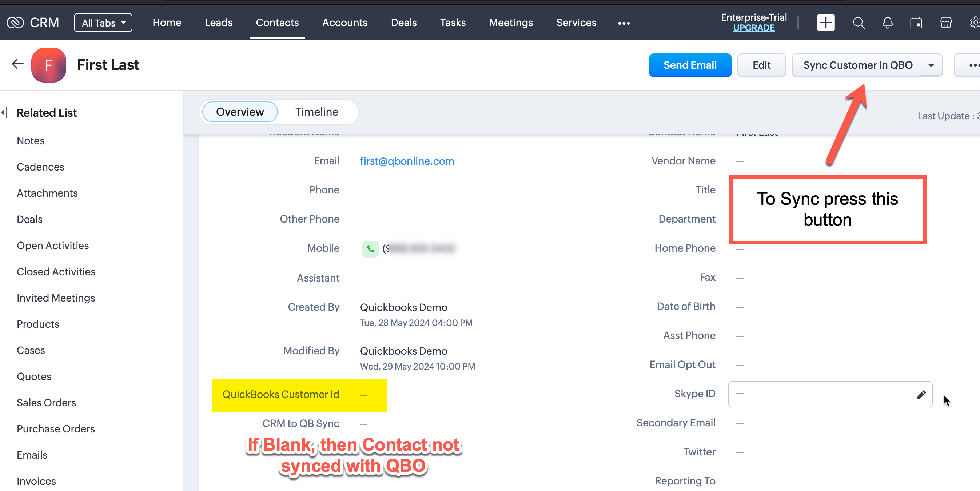Click the UPGRADE link

pyautogui.click(x=753, y=28)
